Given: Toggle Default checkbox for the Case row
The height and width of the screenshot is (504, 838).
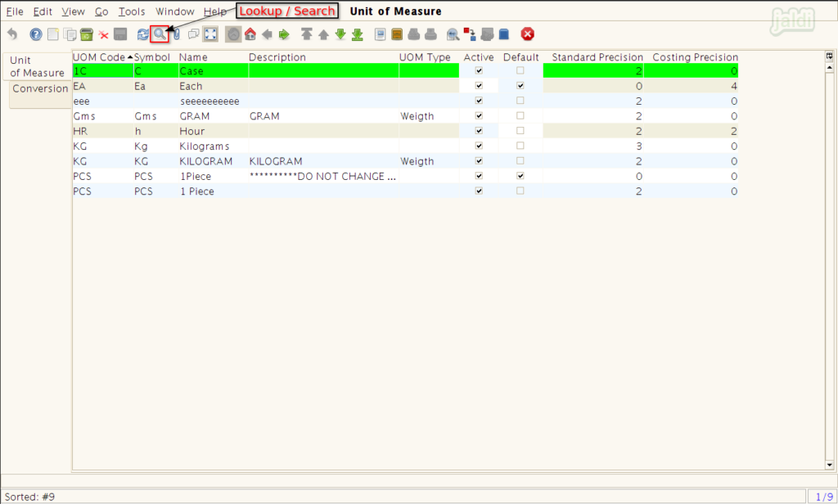Looking at the screenshot, I should click(520, 70).
